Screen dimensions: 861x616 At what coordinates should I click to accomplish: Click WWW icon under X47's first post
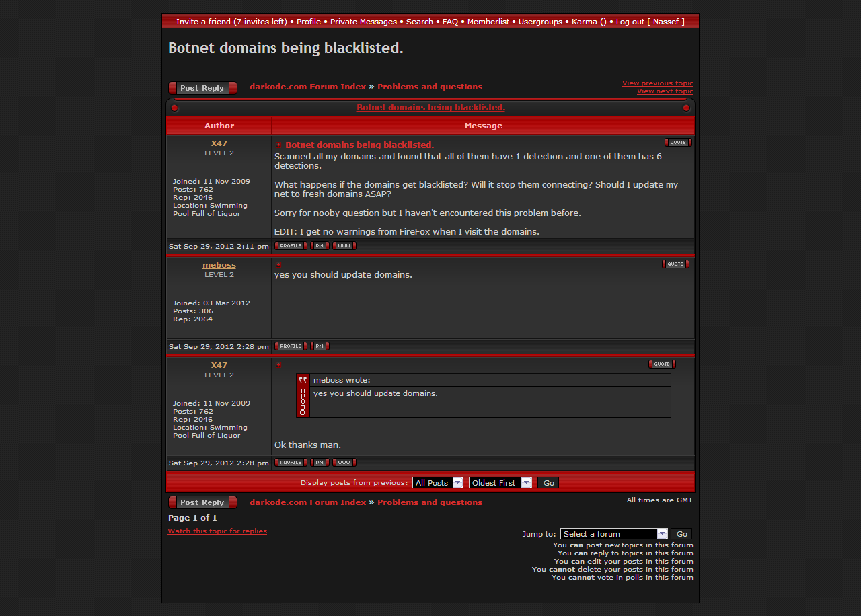click(x=344, y=246)
